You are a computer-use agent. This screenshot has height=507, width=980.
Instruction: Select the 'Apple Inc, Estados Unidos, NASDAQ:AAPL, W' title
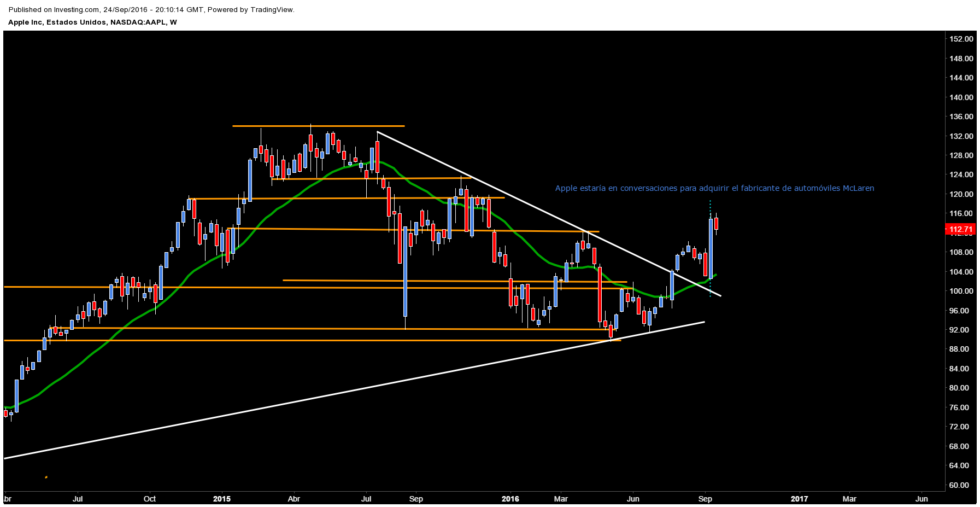click(x=92, y=22)
